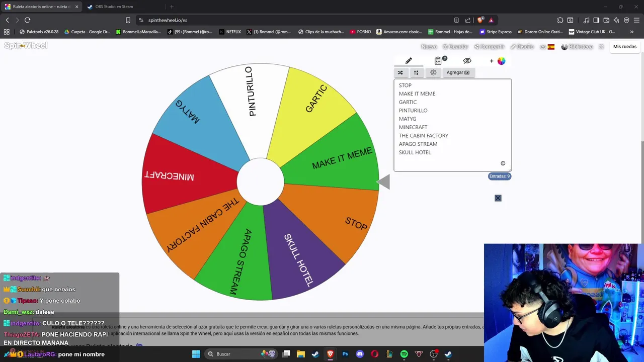Open the pencil edit entries tab
This screenshot has height=362, width=644.
click(x=409, y=61)
